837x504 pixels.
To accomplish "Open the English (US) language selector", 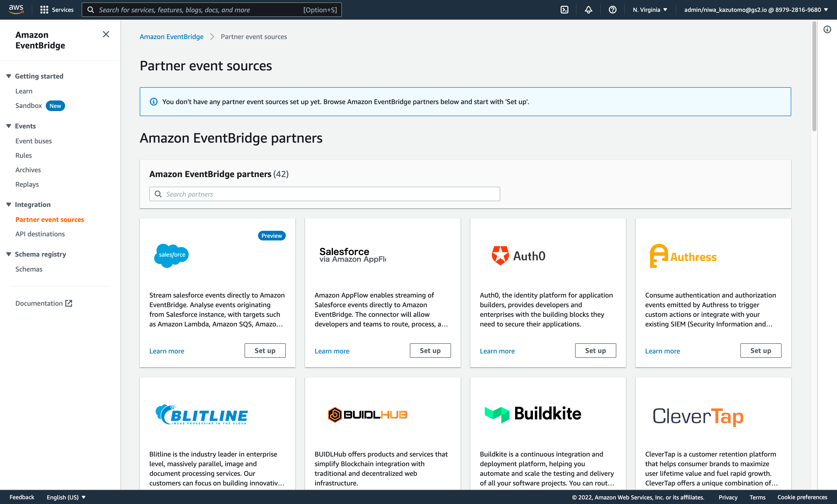I will pos(66,497).
